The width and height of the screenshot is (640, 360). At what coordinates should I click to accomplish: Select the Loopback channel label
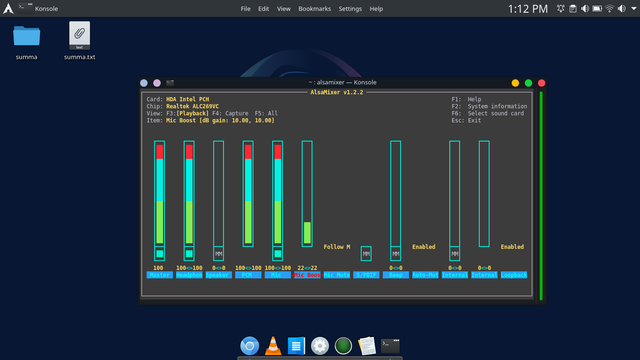click(x=513, y=275)
